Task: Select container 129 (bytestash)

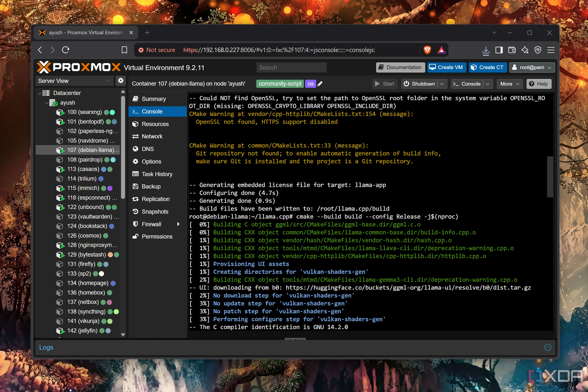Action: pos(78,255)
